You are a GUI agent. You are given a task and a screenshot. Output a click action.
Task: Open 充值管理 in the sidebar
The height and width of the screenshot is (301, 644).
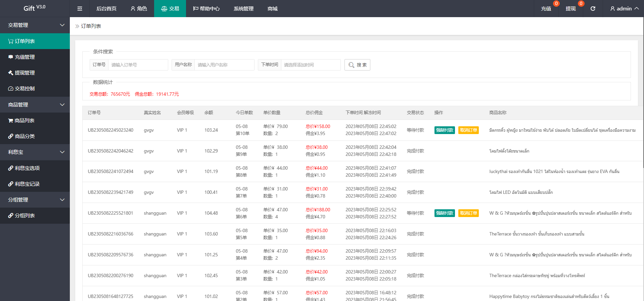pos(25,57)
